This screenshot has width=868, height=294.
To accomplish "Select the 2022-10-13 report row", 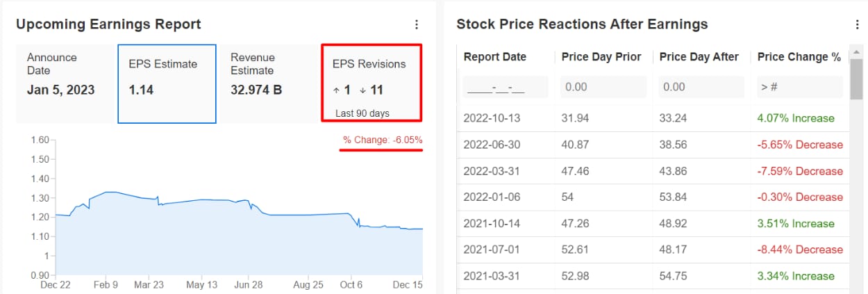I will click(653, 118).
